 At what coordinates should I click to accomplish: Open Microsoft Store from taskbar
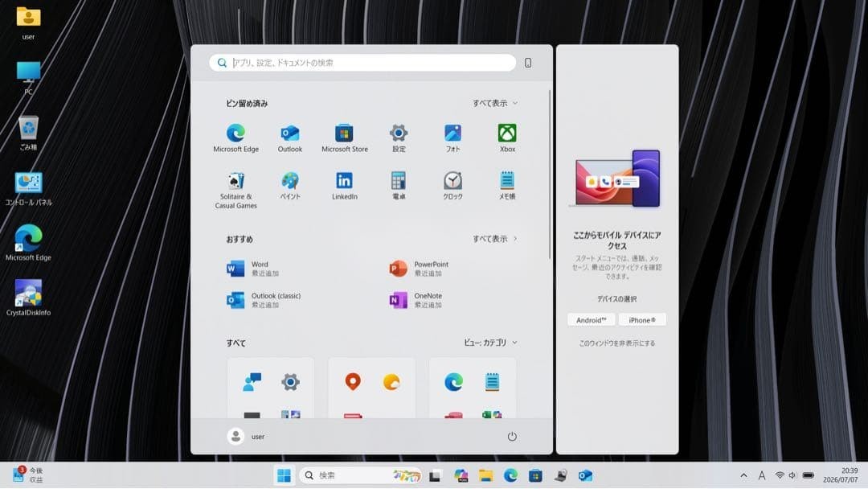point(535,475)
